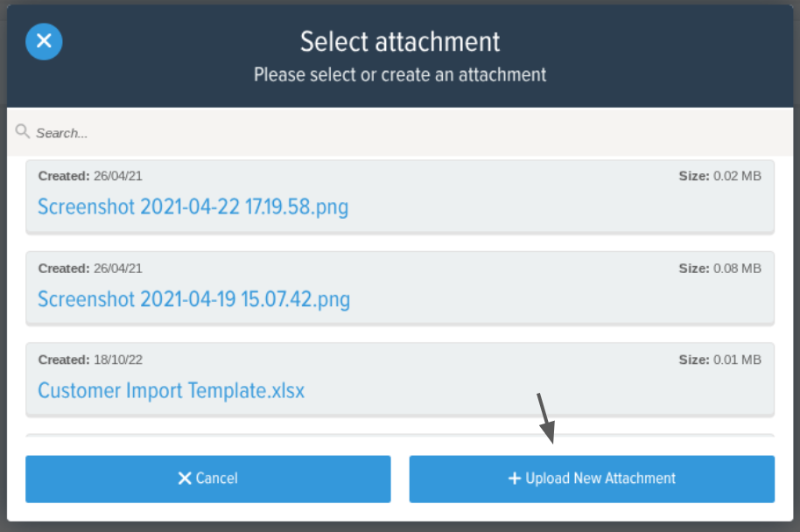Choose Customer Import Template.xlsx attachment
800x532 pixels.
pos(171,391)
